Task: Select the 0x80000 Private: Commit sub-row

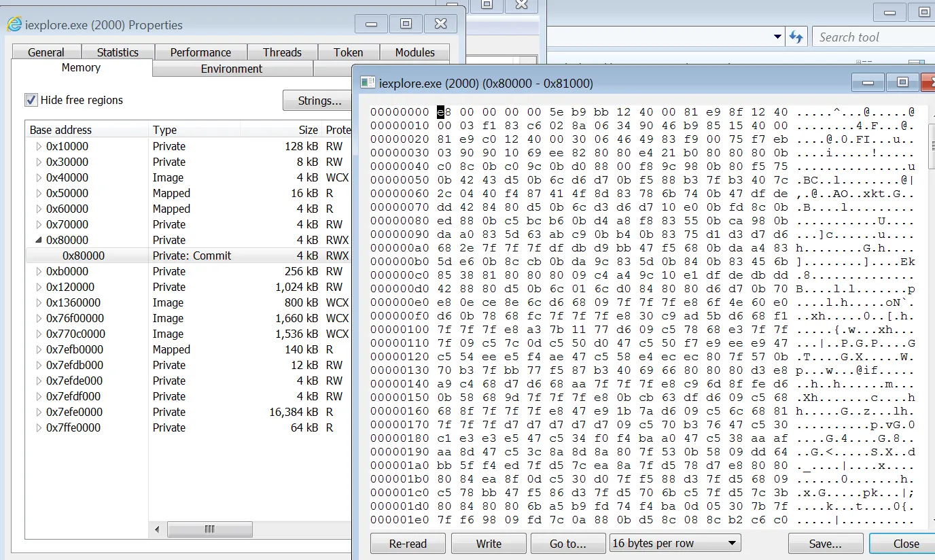Action: click(188, 256)
